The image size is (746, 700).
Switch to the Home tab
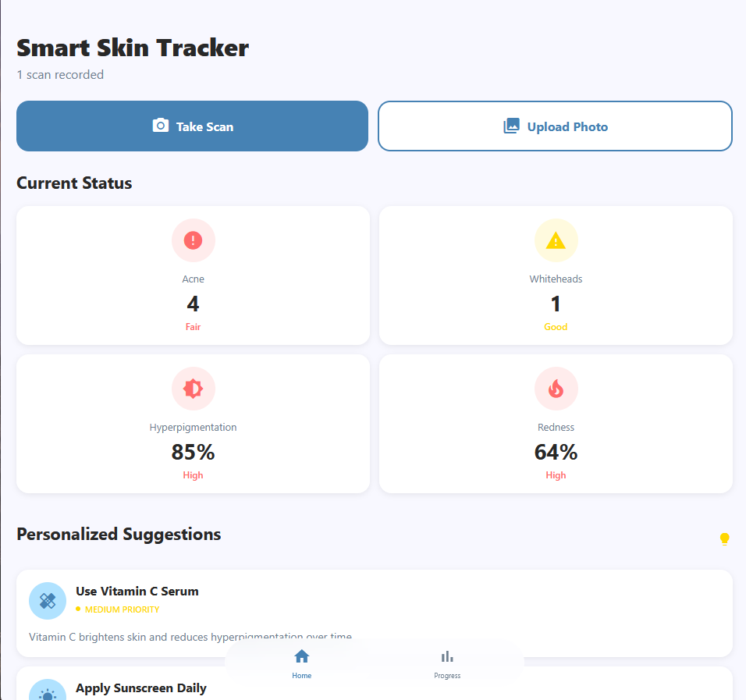[302, 663]
